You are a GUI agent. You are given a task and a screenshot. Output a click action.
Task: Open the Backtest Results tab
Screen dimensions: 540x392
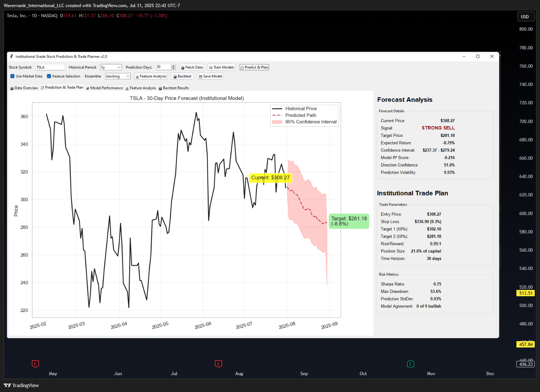click(x=174, y=88)
